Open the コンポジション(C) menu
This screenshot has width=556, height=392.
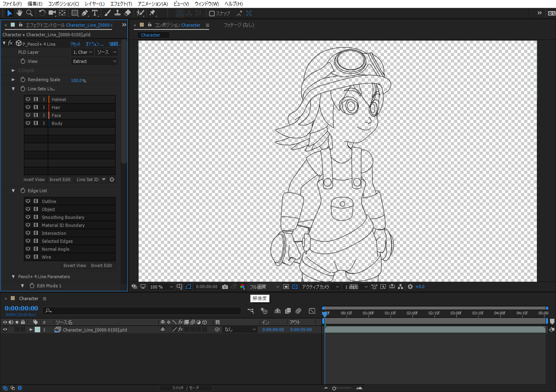click(64, 4)
